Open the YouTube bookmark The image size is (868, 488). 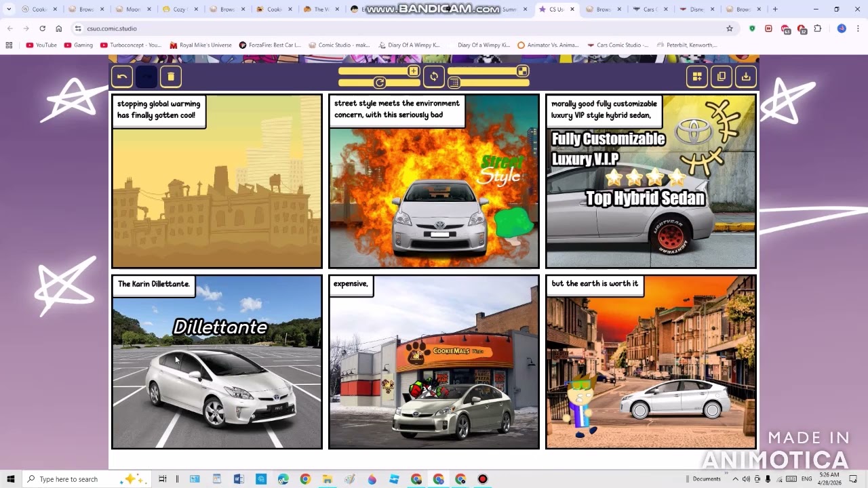click(x=41, y=45)
